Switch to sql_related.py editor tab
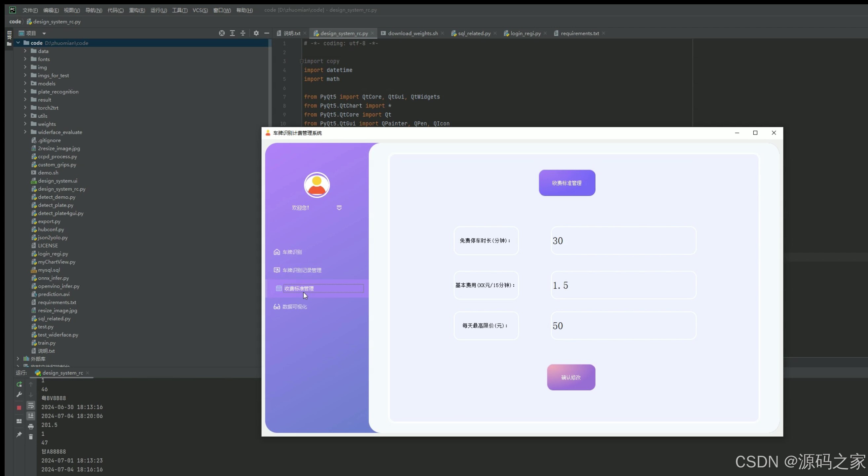The height and width of the screenshot is (476, 868). (x=474, y=33)
